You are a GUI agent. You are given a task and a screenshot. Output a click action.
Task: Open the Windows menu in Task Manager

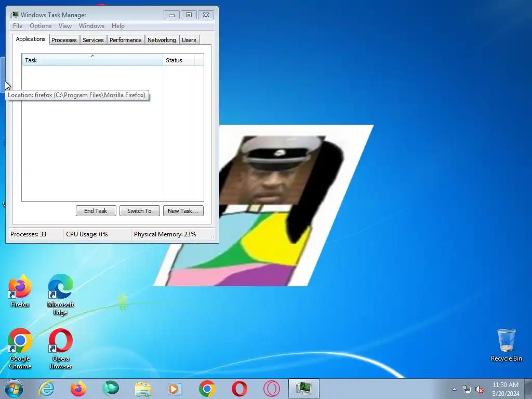click(x=91, y=26)
